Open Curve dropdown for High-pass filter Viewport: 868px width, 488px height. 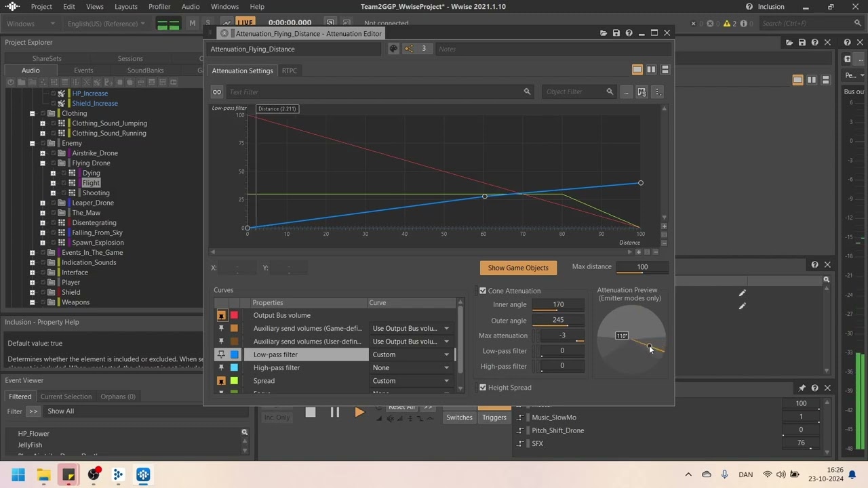pos(411,367)
